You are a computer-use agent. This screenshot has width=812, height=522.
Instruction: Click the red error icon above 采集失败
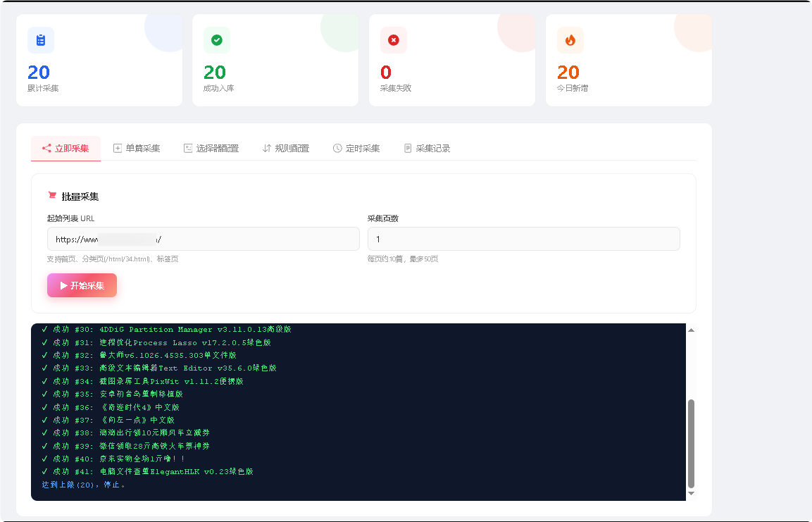(394, 40)
